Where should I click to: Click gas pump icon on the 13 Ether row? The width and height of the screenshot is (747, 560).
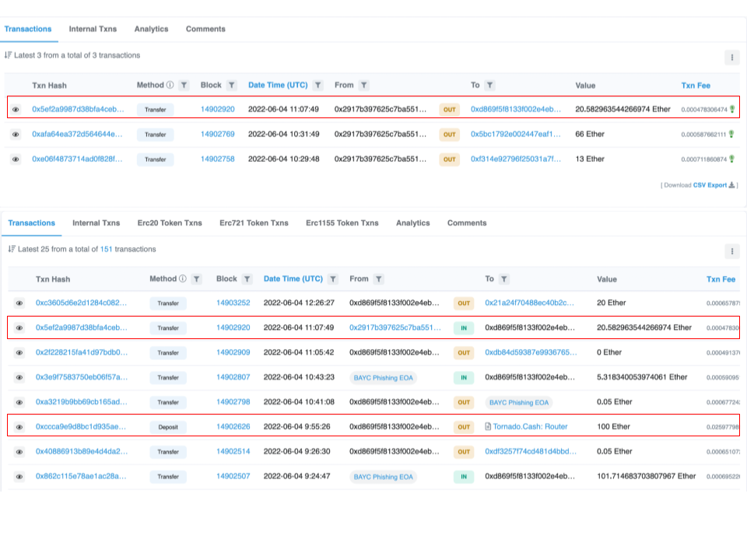[731, 159]
